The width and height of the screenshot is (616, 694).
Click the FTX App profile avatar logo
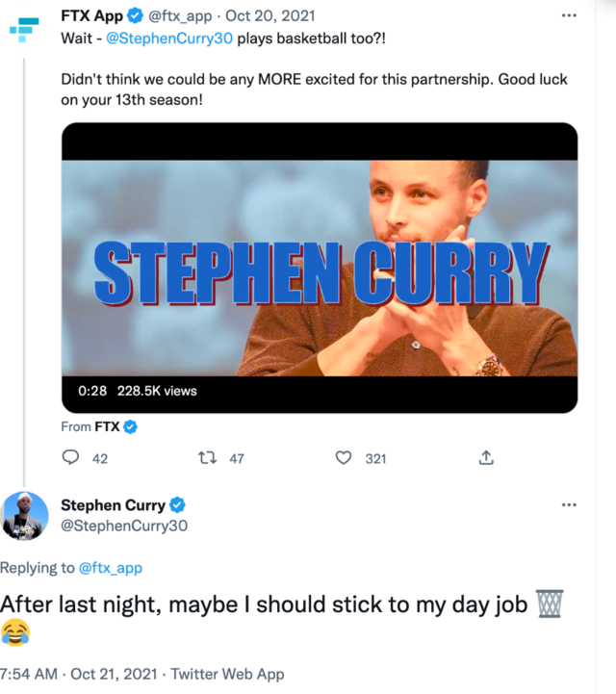(x=25, y=27)
